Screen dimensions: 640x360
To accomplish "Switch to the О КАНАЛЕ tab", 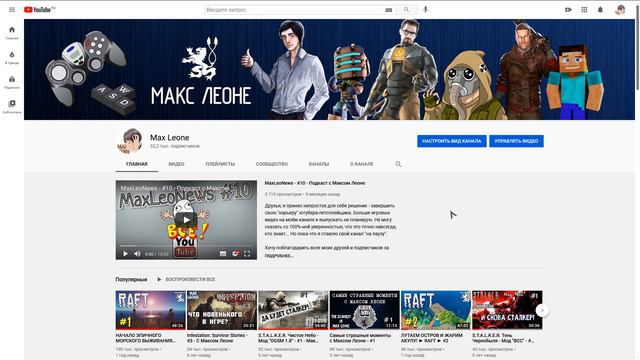I will point(362,164).
